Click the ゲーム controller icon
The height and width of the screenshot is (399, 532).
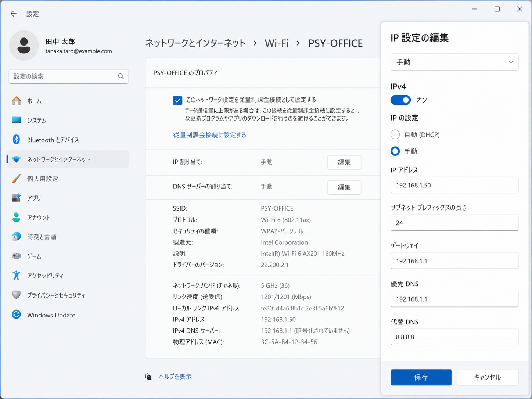click(x=16, y=256)
